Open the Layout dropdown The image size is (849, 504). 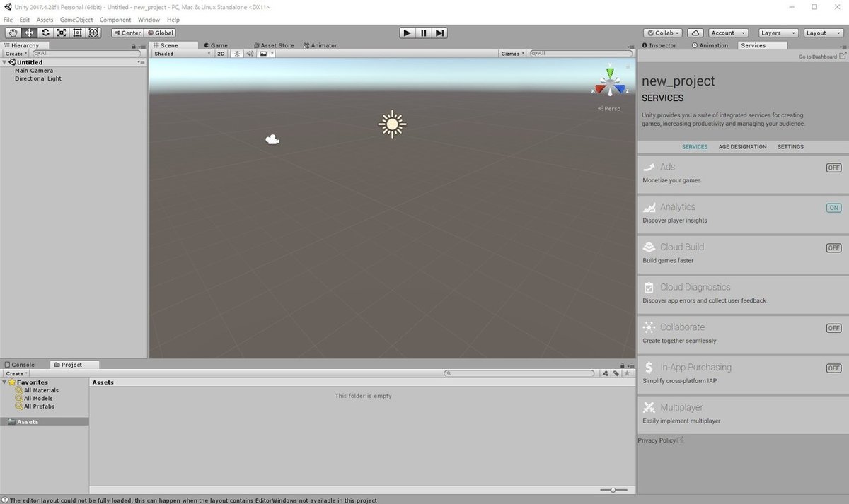(823, 33)
